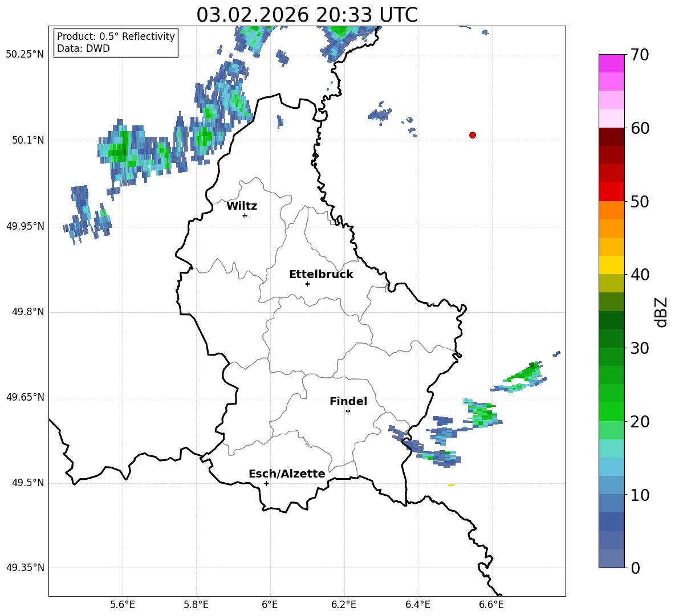The image size is (675, 616).
Task: Click the dBZ colorbar label
Action: coord(662,312)
